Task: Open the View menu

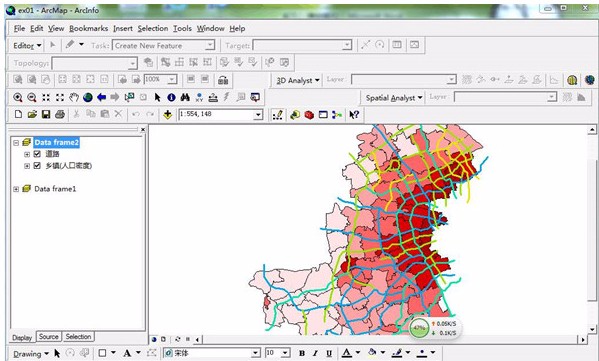Action: point(56,28)
